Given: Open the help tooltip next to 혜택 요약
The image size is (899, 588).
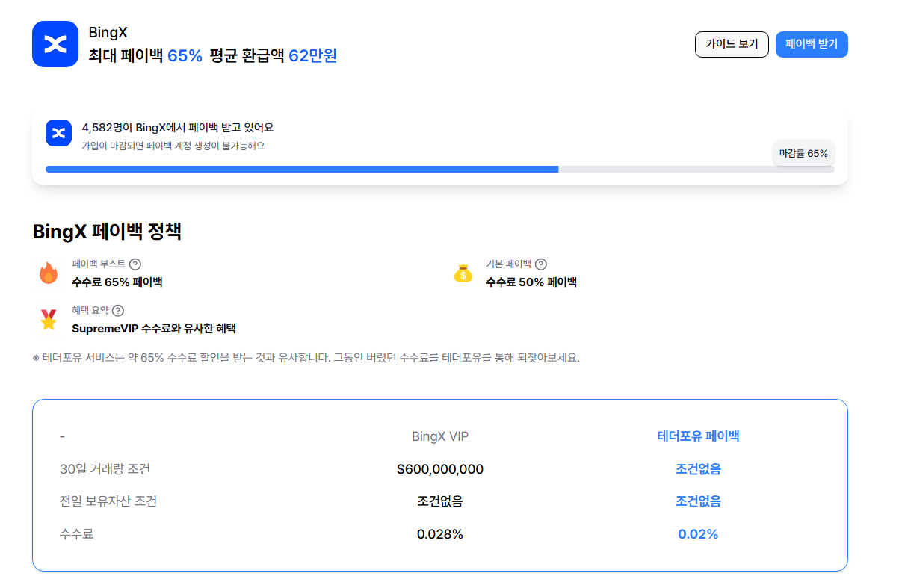Looking at the screenshot, I should click(117, 310).
